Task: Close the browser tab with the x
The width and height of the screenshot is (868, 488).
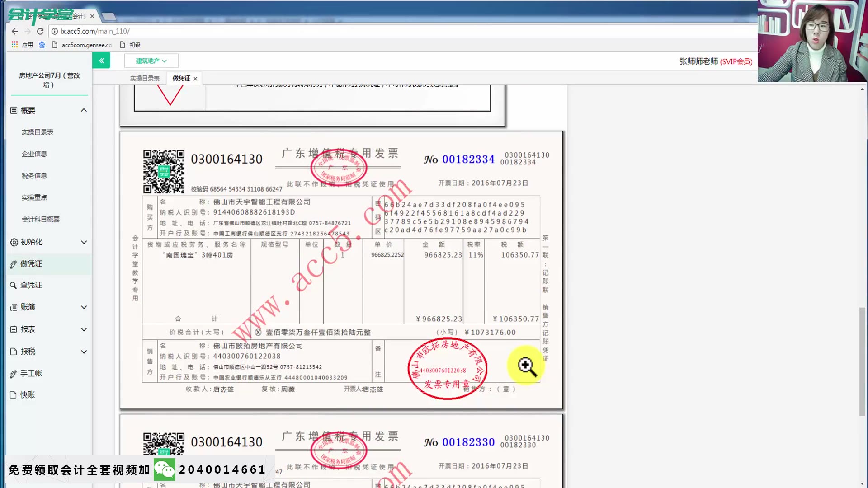Action: coord(92,16)
